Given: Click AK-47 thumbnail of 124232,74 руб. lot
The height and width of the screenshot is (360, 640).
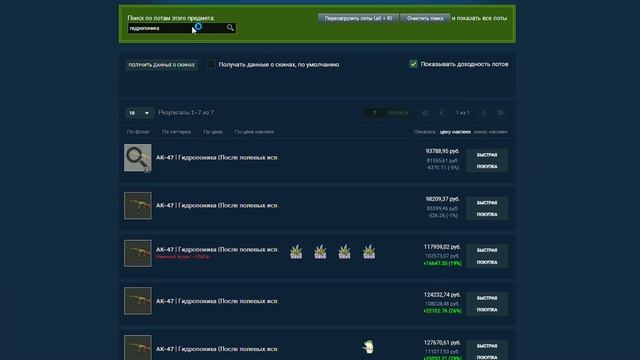Looking at the screenshot, I should pyautogui.click(x=138, y=301).
